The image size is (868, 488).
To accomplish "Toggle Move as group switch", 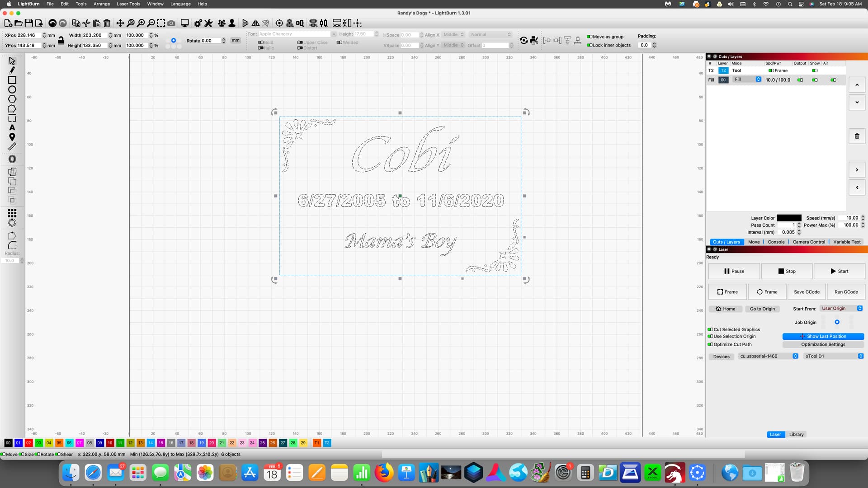I will (590, 37).
